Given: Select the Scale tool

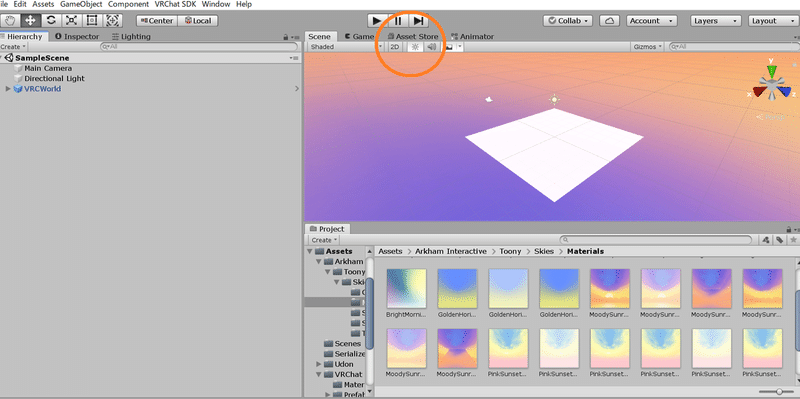Looking at the screenshot, I should point(71,21).
